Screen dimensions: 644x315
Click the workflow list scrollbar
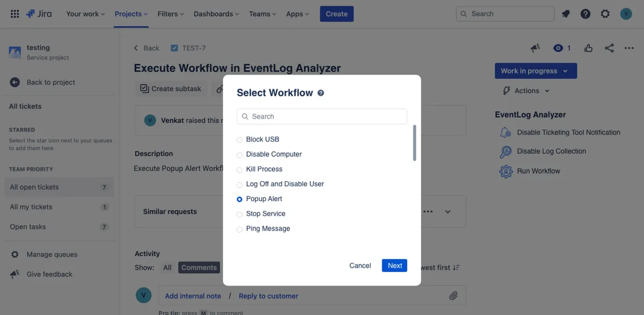(414, 143)
